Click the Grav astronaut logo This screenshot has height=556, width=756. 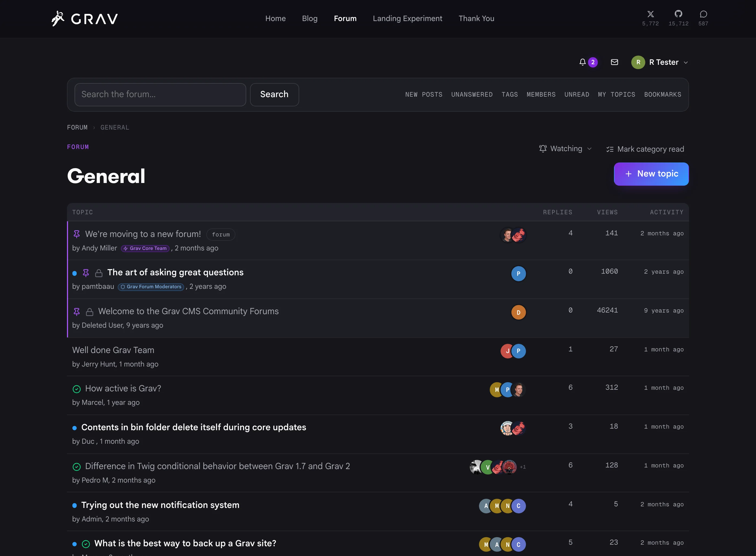(x=85, y=19)
